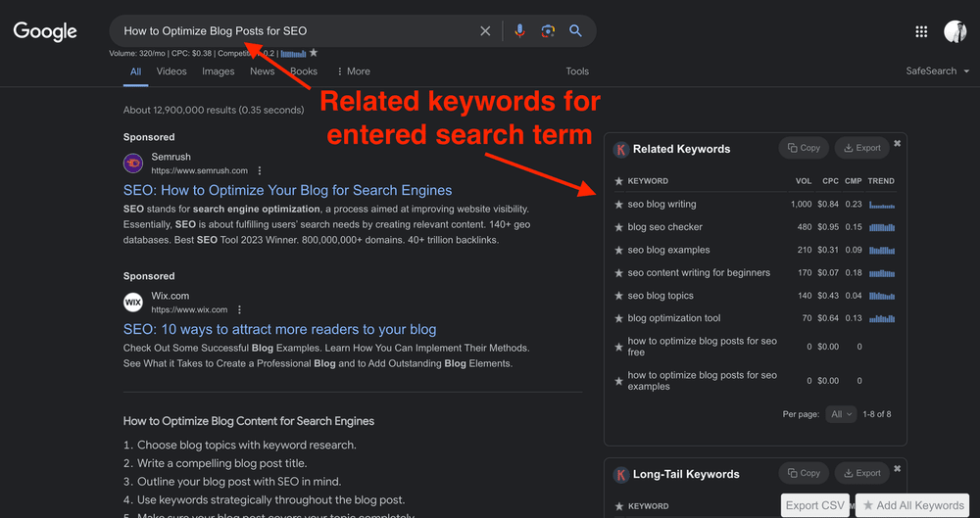Click the keyword text blog optimization tool

point(674,318)
